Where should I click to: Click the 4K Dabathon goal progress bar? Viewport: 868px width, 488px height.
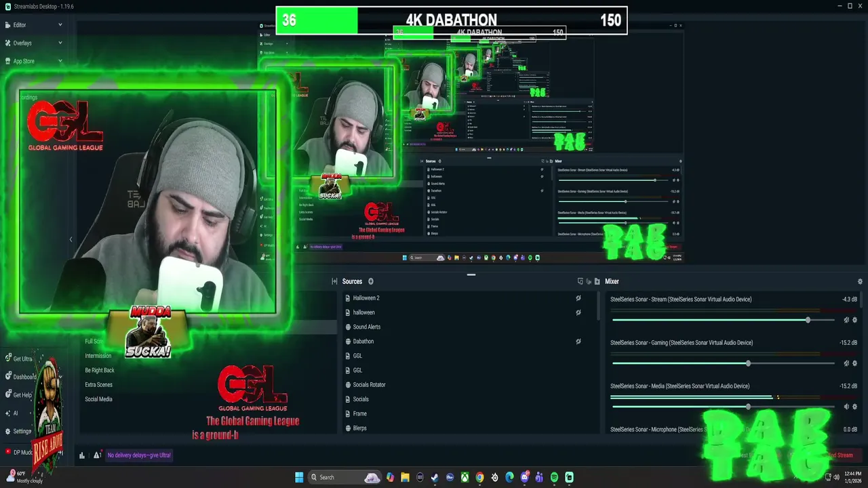pos(452,20)
